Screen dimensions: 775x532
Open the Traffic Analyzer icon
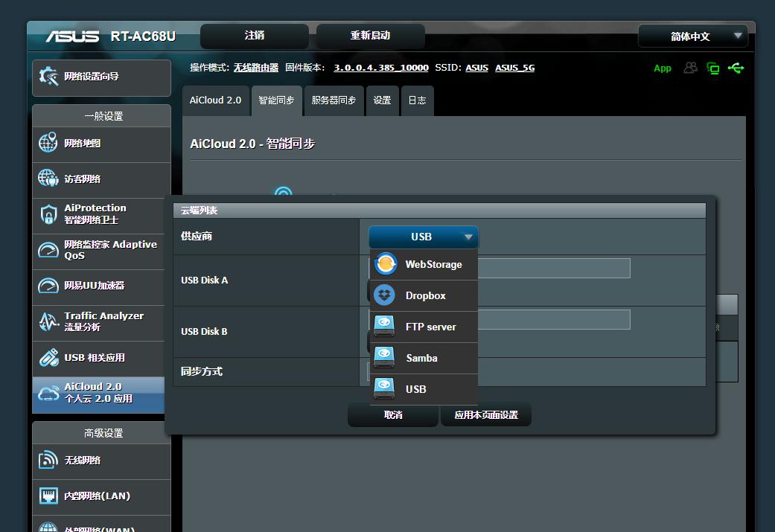coord(48,321)
